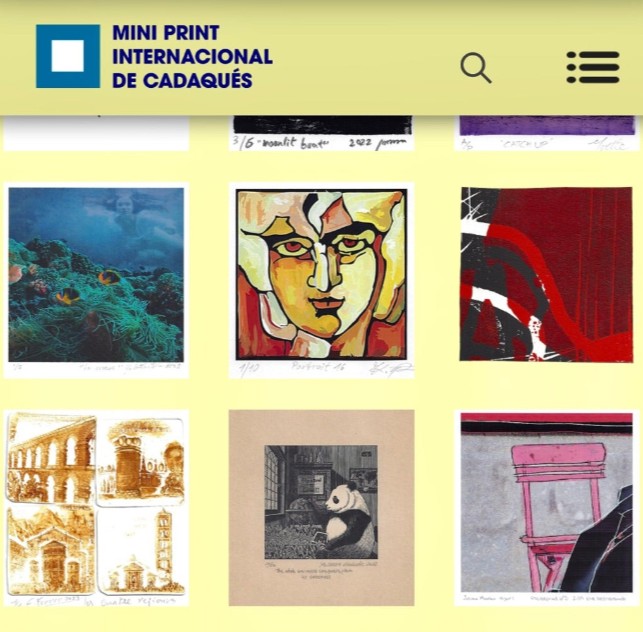The height and width of the screenshot is (632, 643).
Task: Click the handwritten caption beneath panda engraving
Action: click(x=322, y=570)
